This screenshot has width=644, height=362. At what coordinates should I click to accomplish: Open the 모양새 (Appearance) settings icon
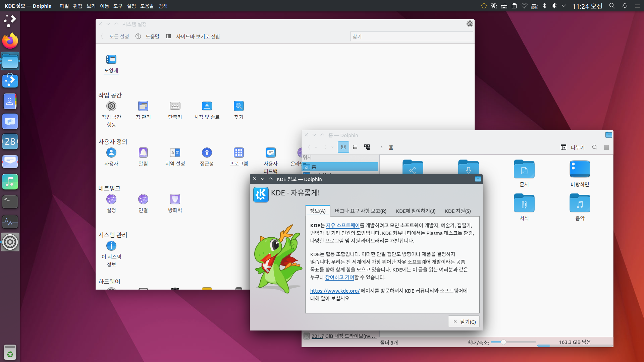coord(111,60)
